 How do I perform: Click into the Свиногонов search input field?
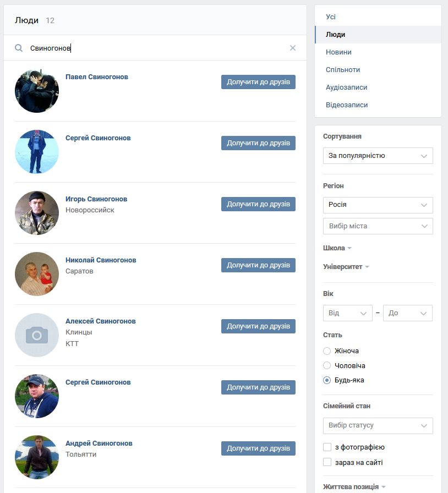(157, 48)
